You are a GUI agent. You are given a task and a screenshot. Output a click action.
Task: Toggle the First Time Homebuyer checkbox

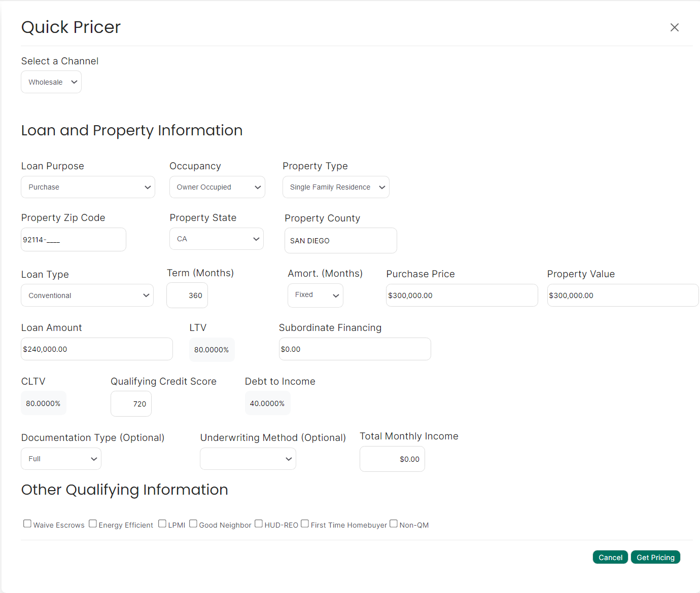tap(305, 523)
